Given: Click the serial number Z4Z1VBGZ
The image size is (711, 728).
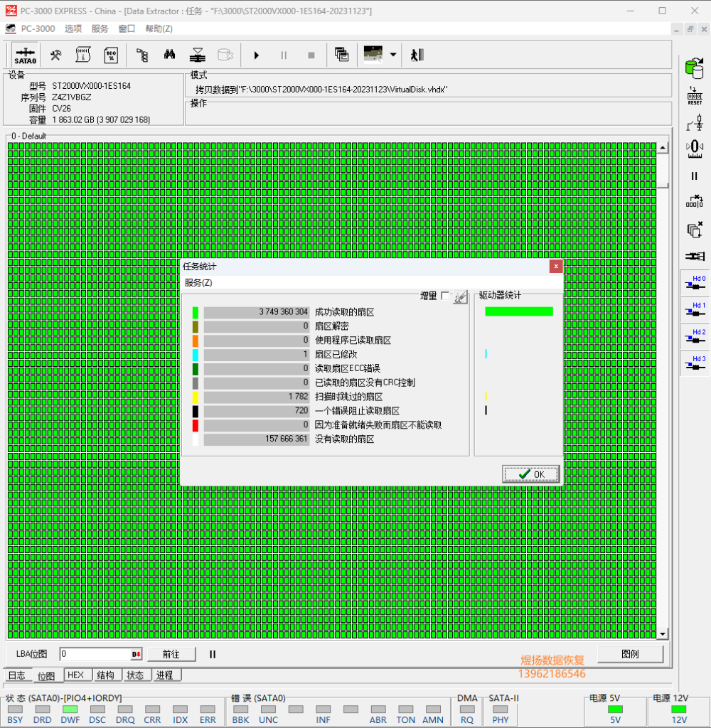Looking at the screenshot, I should tap(72, 97).
